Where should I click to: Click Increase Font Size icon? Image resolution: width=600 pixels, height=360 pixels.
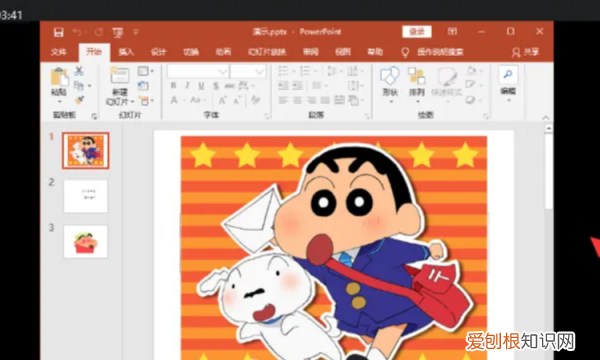pyautogui.click(x=222, y=100)
